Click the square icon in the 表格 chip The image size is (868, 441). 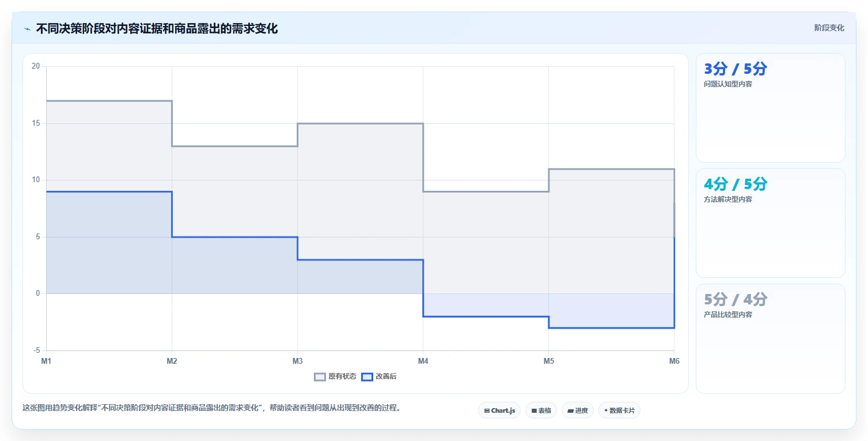pyautogui.click(x=534, y=411)
